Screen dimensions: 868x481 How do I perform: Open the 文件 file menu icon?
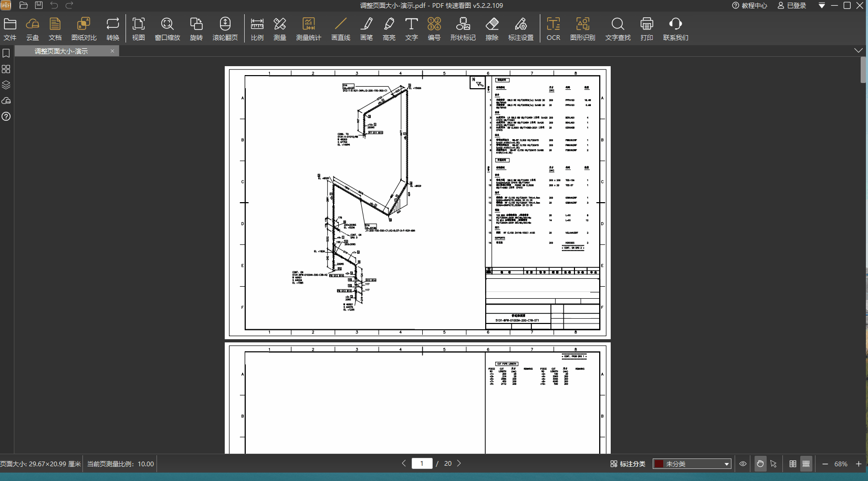(10, 29)
